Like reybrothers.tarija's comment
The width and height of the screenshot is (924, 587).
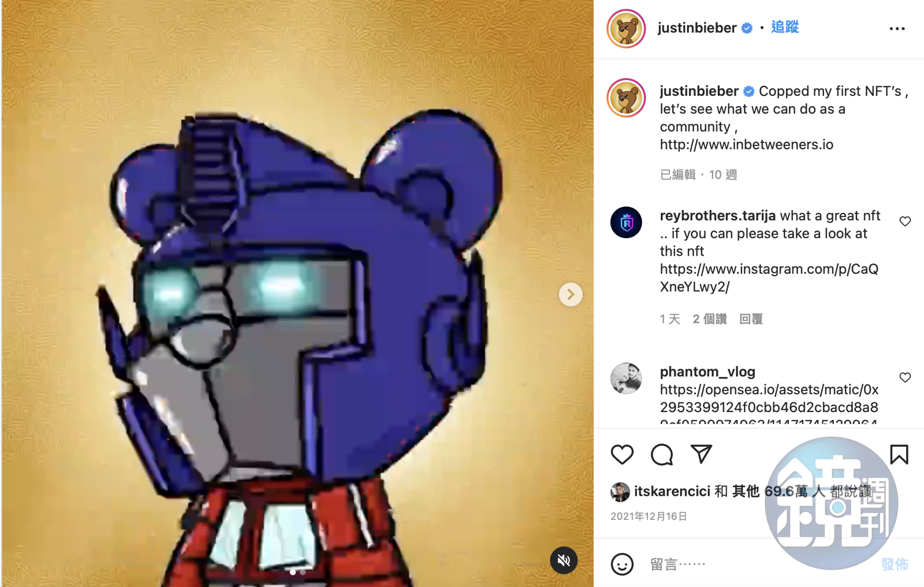[905, 221]
